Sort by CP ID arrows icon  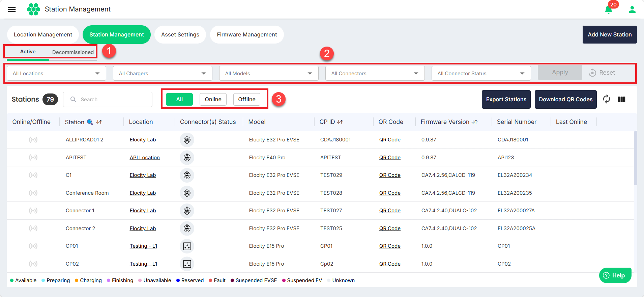[x=340, y=122]
